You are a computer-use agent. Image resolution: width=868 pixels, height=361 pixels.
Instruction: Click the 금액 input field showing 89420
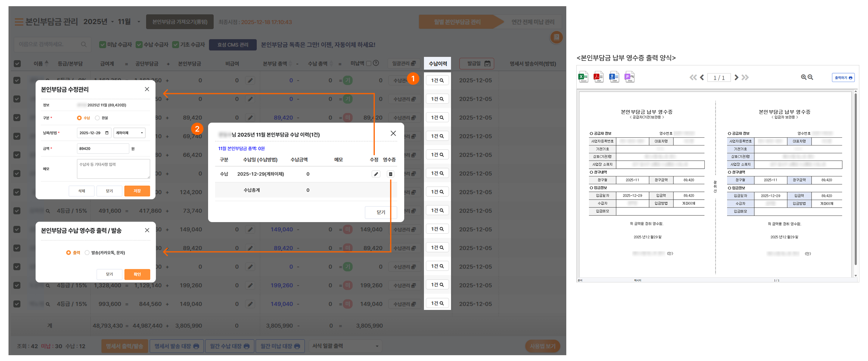[103, 149]
